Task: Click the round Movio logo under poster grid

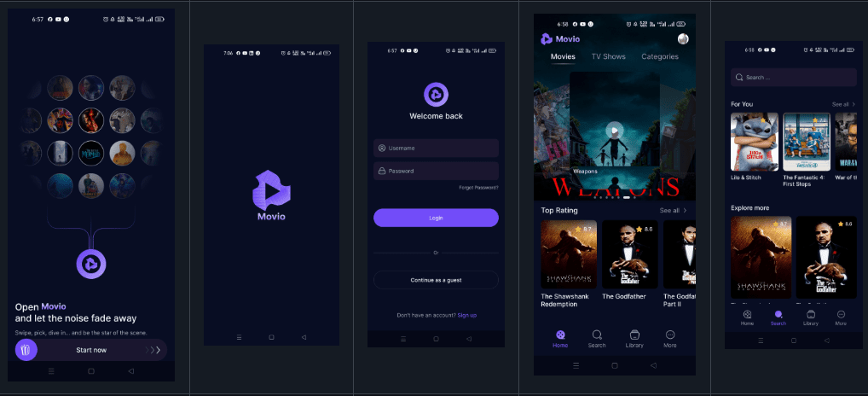Action: 91,265
